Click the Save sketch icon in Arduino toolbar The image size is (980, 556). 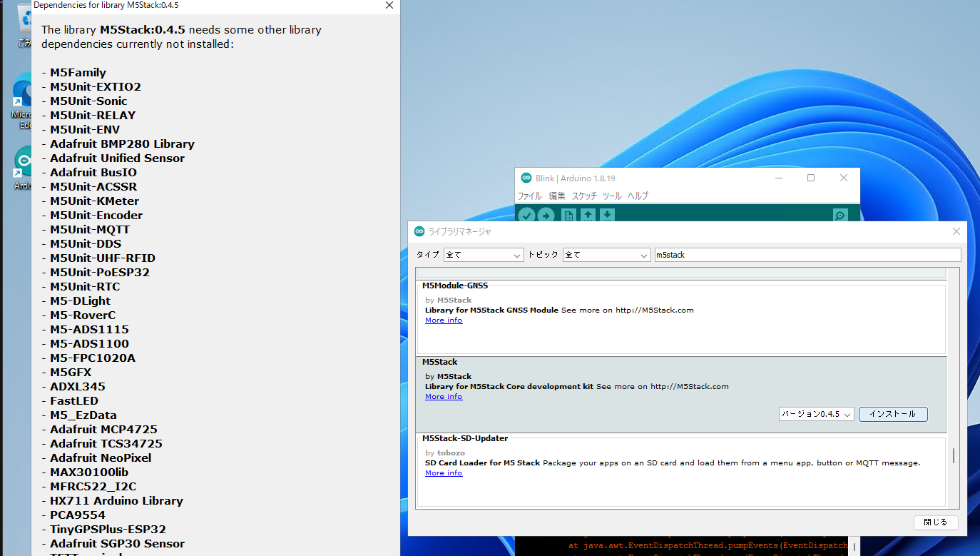pyautogui.click(x=607, y=215)
